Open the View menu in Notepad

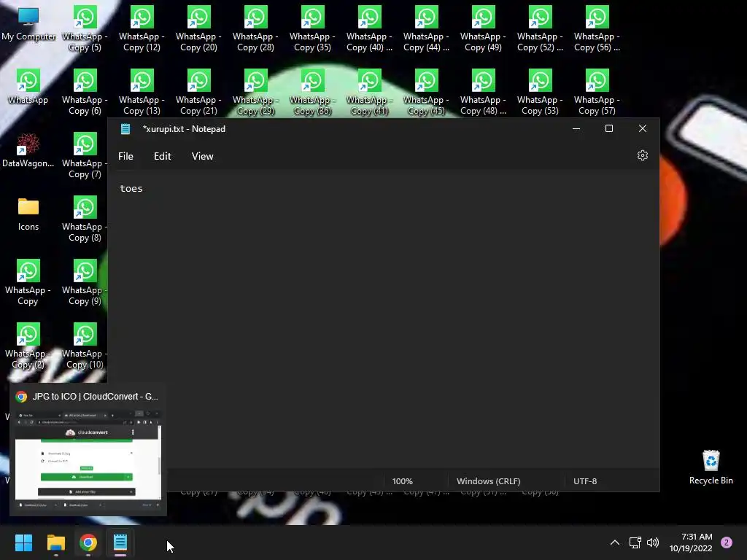pos(203,156)
